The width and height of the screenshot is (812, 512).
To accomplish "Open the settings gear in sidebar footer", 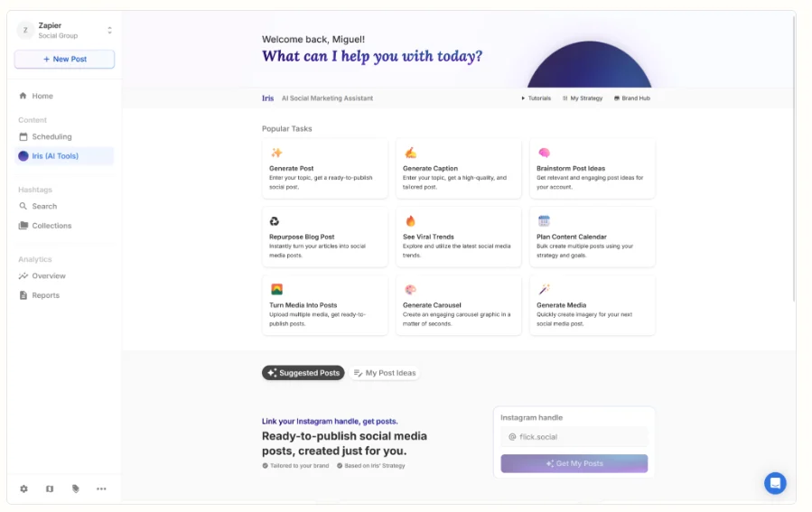I will (x=24, y=489).
